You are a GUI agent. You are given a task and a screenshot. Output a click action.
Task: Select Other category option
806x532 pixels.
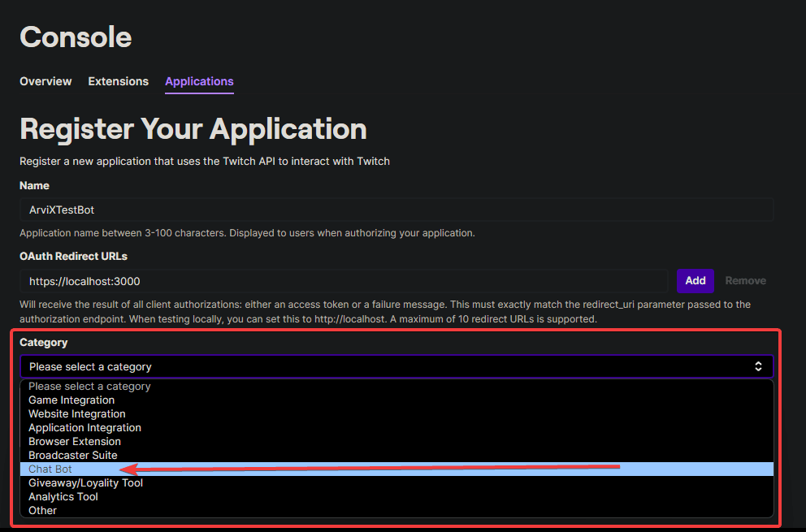point(396,510)
